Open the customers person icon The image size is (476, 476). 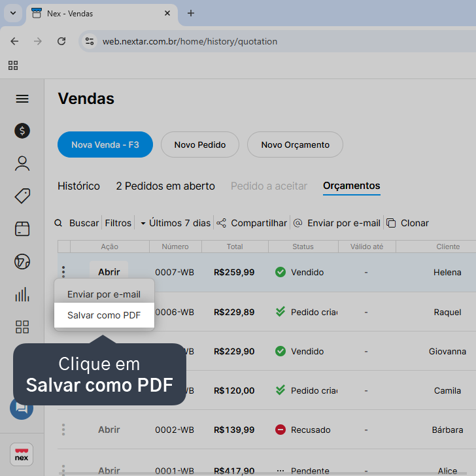[22, 163]
